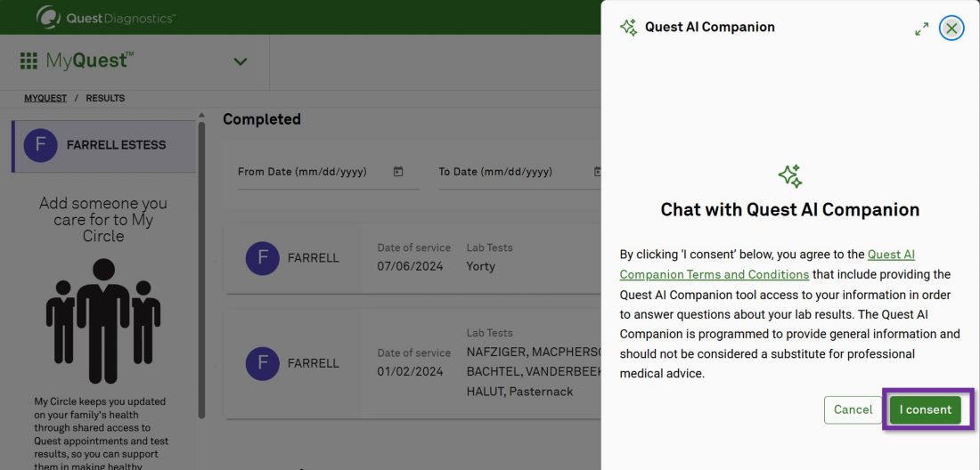
Task: Click the F avatar on 07/06/2024 result
Action: (263, 258)
